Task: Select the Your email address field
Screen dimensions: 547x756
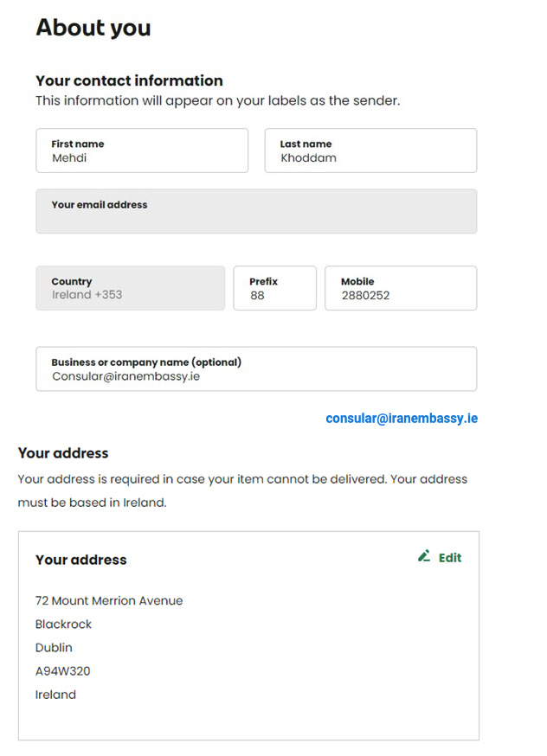Action: [256, 211]
